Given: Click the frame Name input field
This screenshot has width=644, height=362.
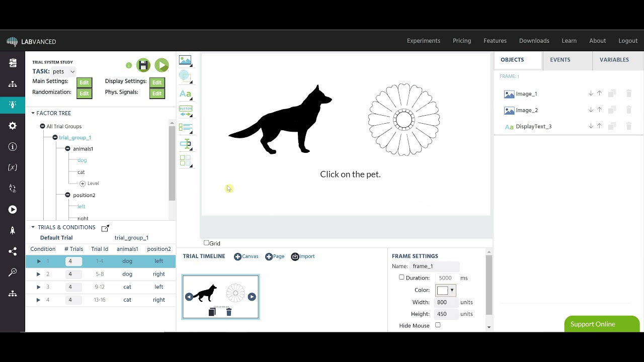Looking at the screenshot, I should 434,266.
